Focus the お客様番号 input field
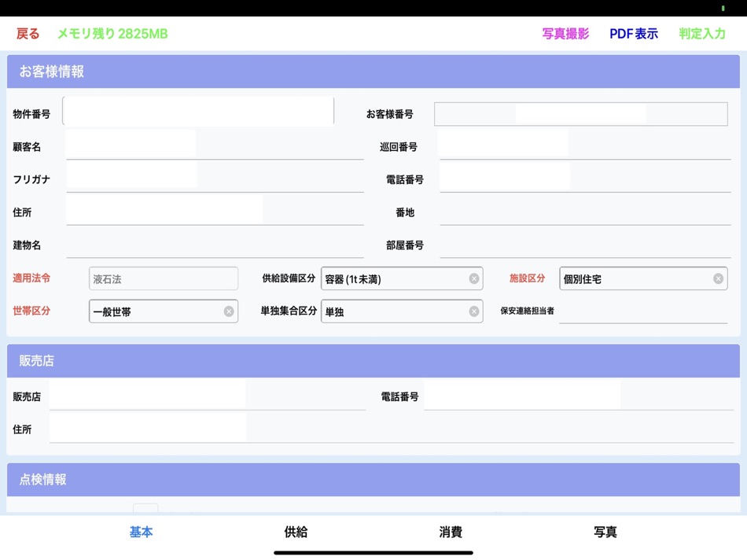 tap(581, 114)
